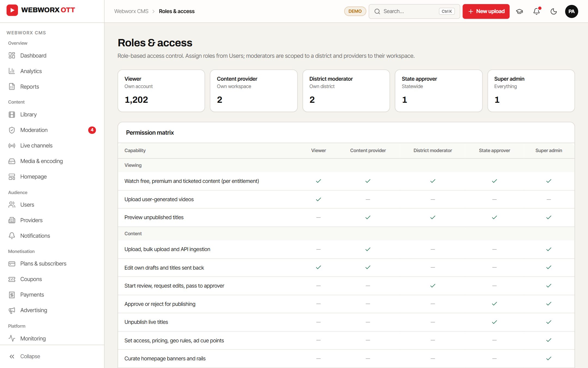Toggle dark mode with the moon icon
588x368 pixels.
[554, 11]
